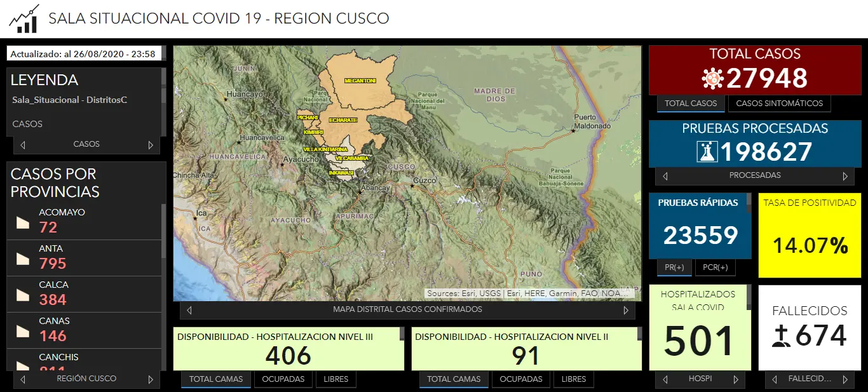Click the Canas province folder icon

(x=23, y=330)
